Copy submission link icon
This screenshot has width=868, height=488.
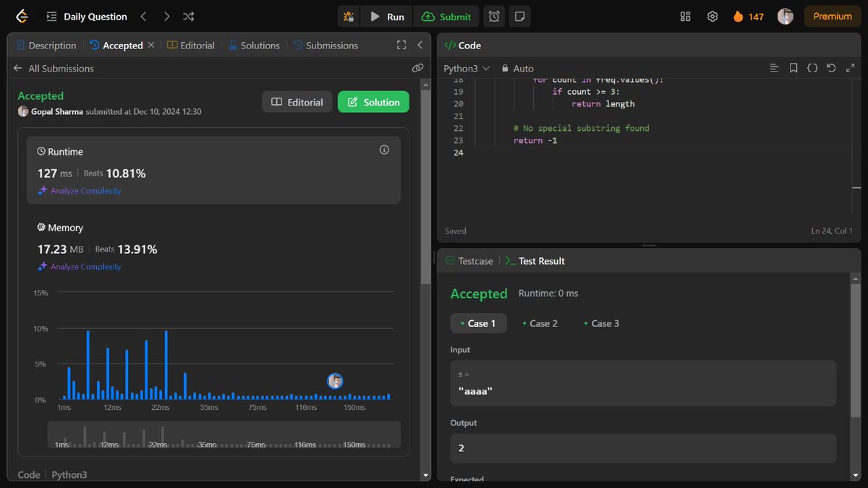417,68
